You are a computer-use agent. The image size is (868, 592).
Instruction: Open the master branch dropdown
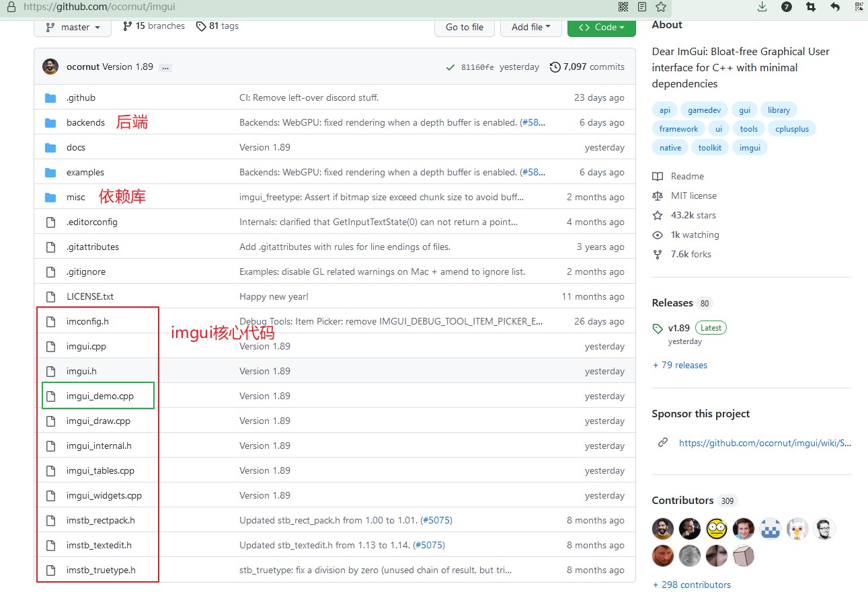tap(73, 27)
